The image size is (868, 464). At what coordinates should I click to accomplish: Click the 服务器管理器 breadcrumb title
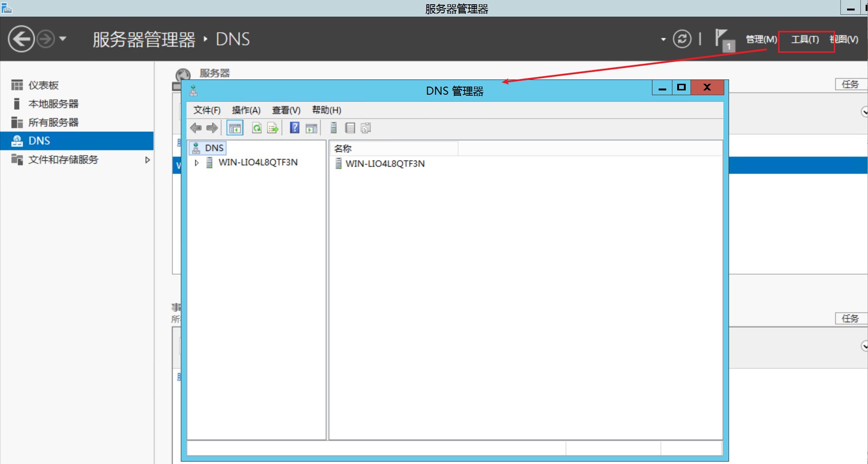pos(144,39)
